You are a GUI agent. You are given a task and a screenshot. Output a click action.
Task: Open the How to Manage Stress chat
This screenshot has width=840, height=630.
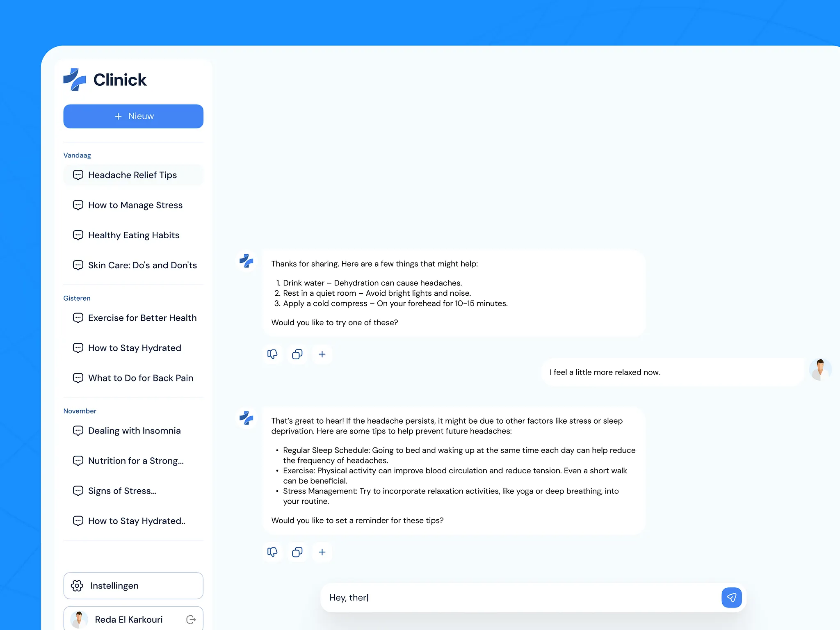pyautogui.click(x=133, y=205)
